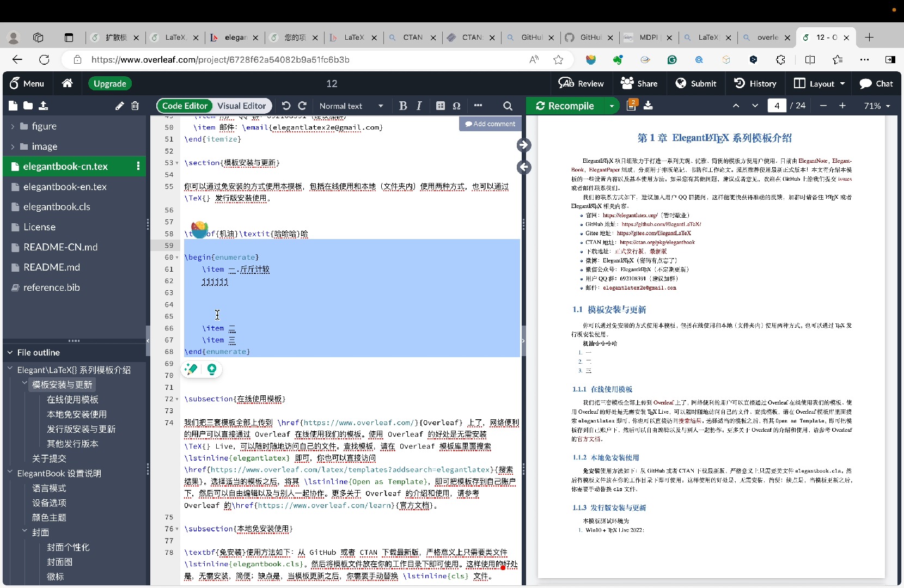Open the Share dialog
The width and height of the screenshot is (904, 588).
tap(639, 83)
